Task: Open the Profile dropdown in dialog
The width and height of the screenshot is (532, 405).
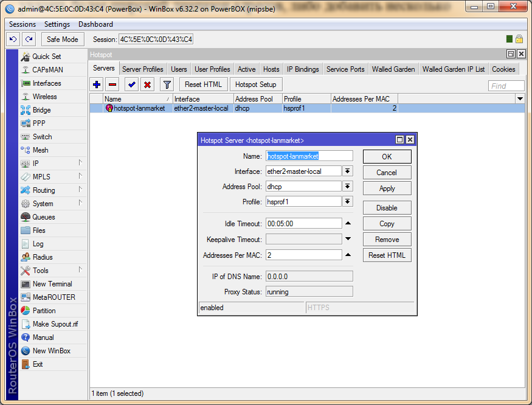Action: click(x=348, y=202)
